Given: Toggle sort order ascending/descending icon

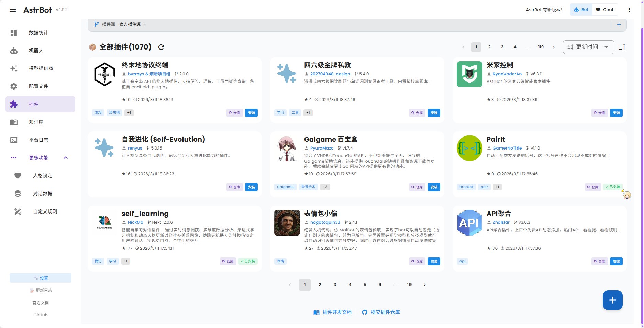Looking at the screenshot, I should [622, 47].
